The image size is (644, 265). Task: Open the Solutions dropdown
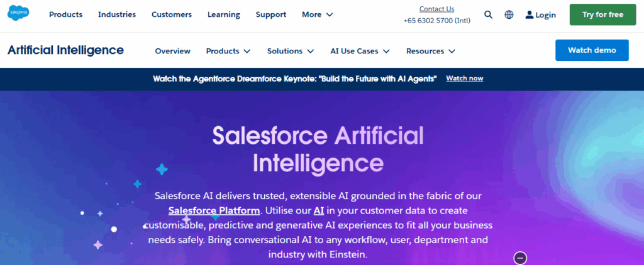coord(291,51)
